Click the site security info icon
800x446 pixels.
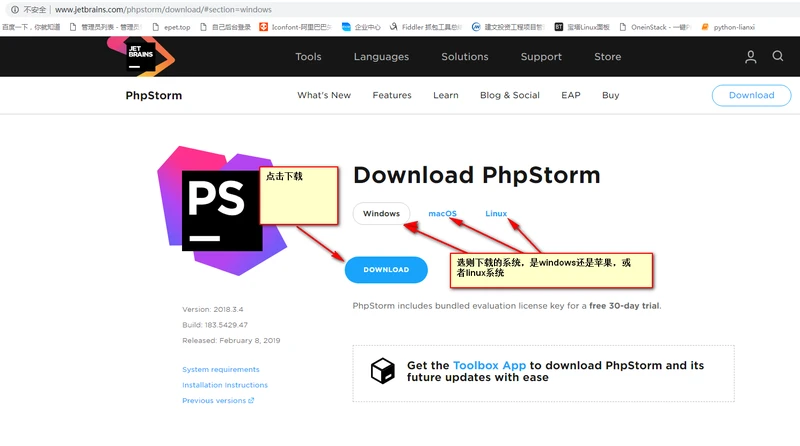click(x=15, y=9)
